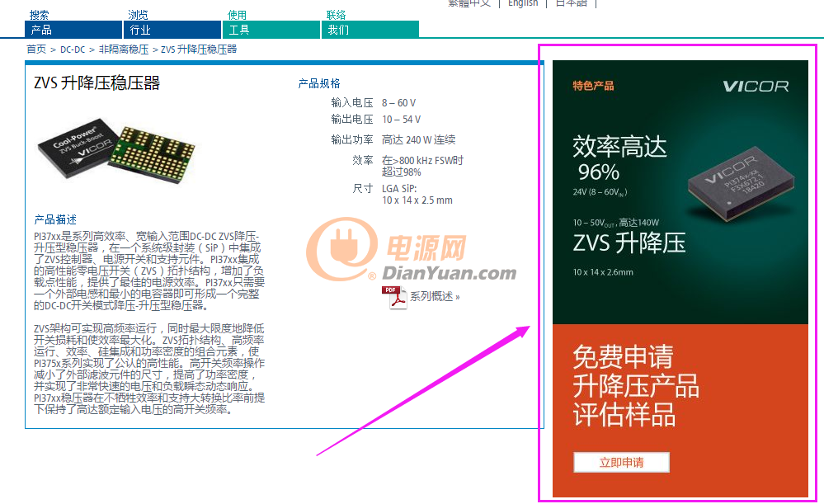Switch language to 繁體中文
The height and width of the screenshot is (504, 824).
(469, 3)
